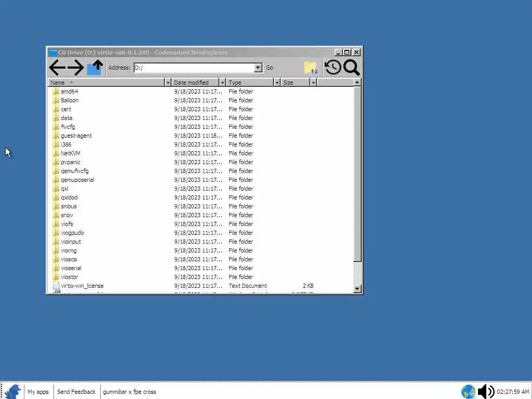Select the vioserial folder
Screen dimensions: 532x399
click(x=71, y=268)
